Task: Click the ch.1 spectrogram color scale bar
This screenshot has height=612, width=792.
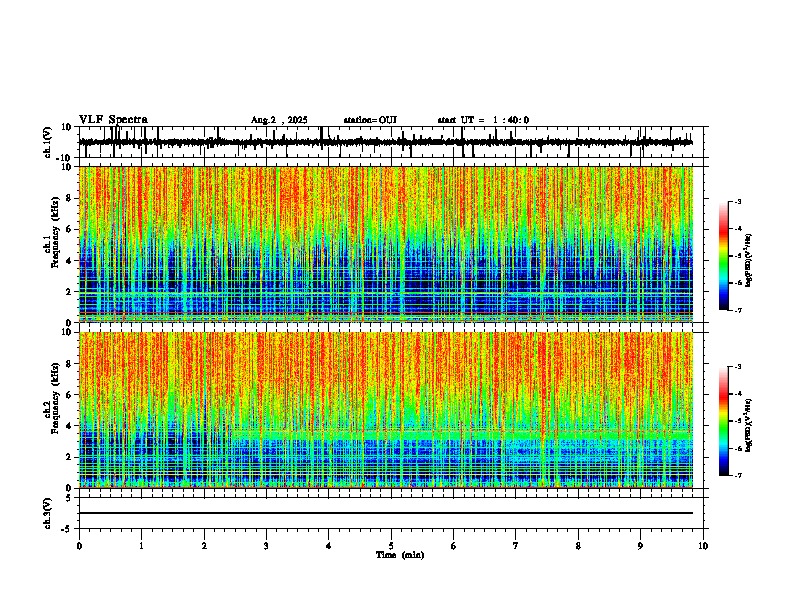Action: tap(723, 256)
